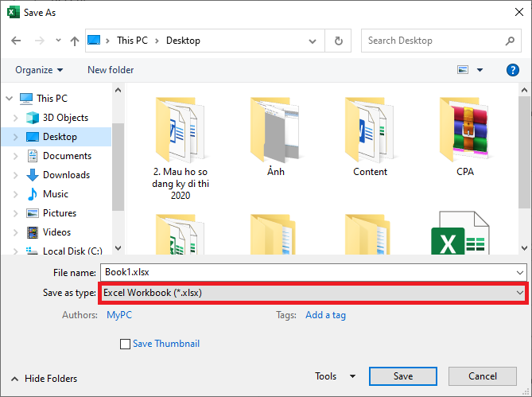The width and height of the screenshot is (532, 397).
Task: Enable the Save Thumbnail checkbox
Action: click(125, 344)
